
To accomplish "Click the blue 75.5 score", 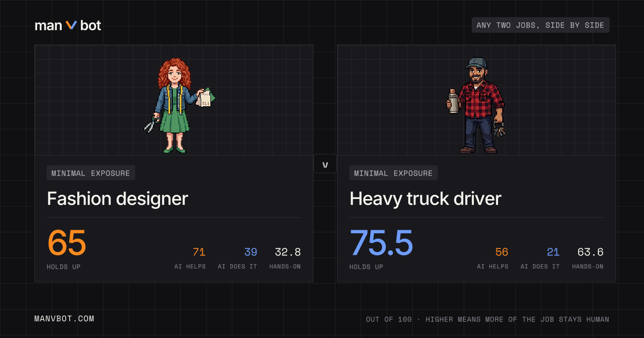I will pyautogui.click(x=381, y=243).
